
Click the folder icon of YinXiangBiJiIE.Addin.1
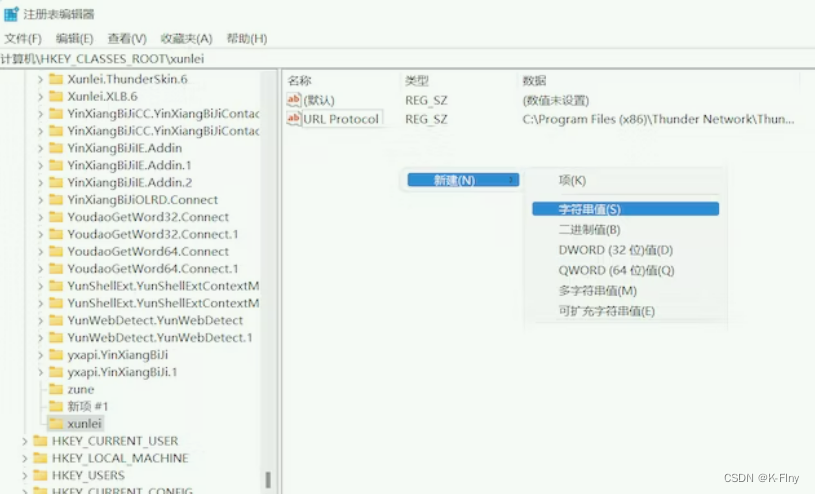[56, 165]
